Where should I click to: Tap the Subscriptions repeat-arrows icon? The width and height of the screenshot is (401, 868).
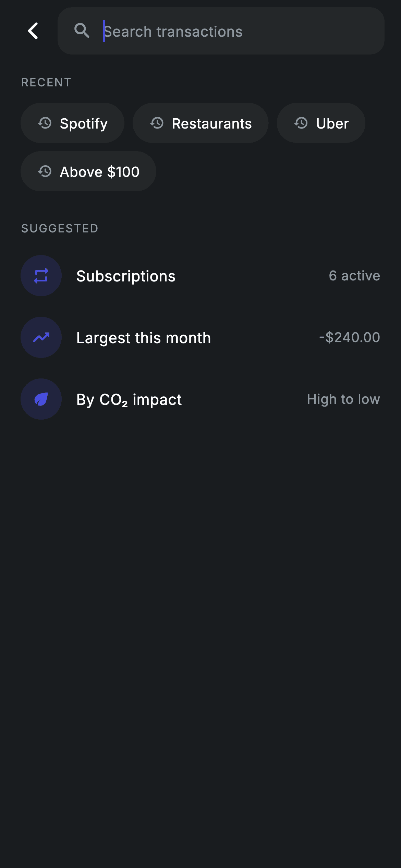point(41,276)
